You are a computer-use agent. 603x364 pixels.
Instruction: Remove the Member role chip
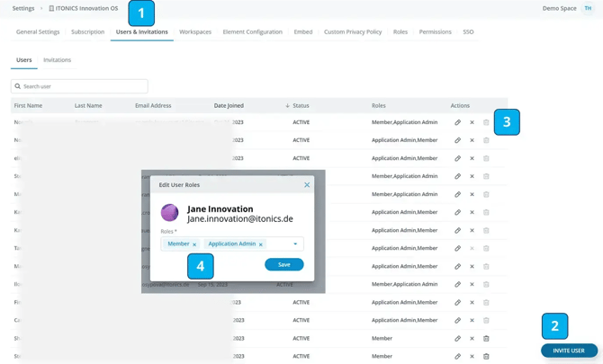tap(194, 244)
